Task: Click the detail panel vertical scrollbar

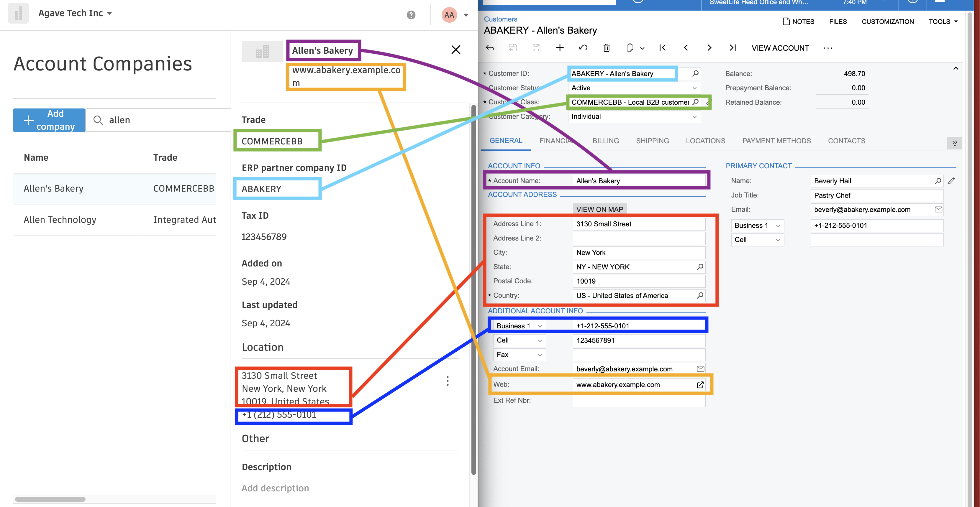Action: click(474, 289)
